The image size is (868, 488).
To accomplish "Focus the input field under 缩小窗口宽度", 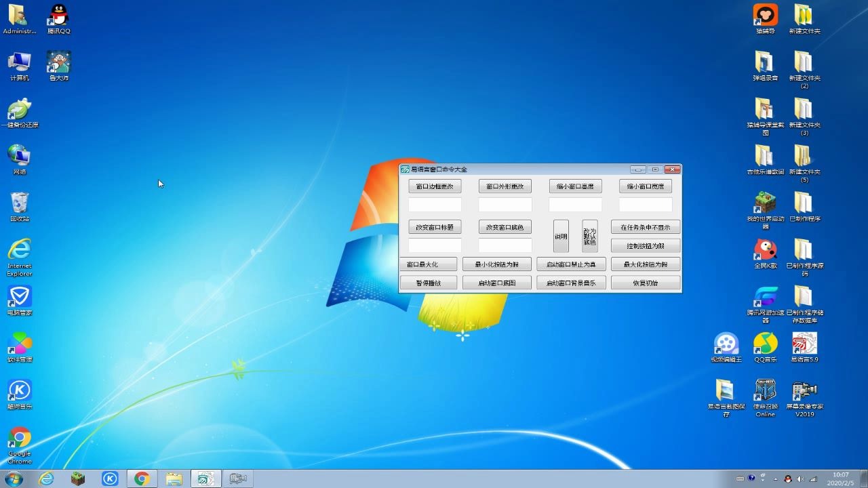I will coord(646,205).
